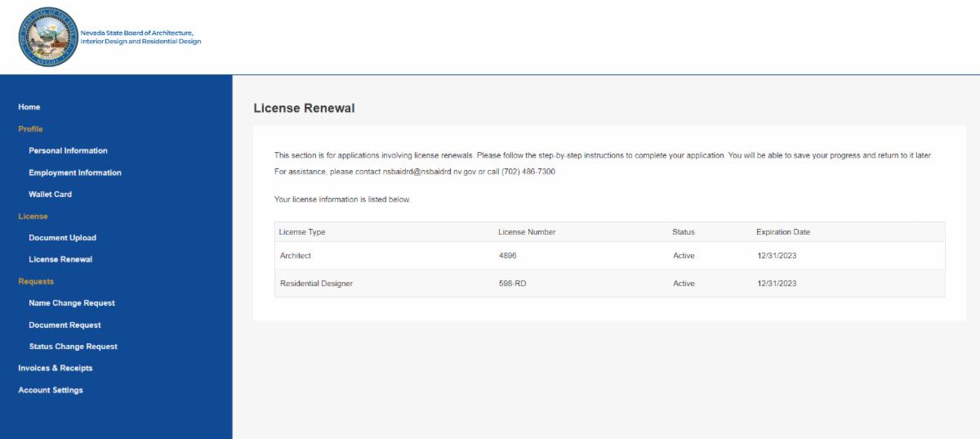This screenshot has height=439, width=980.
Task: Click the License Renewal page heading
Action: 304,108
